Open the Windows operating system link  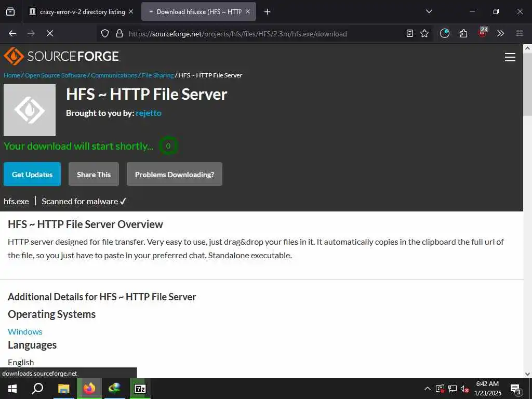pyautogui.click(x=25, y=332)
